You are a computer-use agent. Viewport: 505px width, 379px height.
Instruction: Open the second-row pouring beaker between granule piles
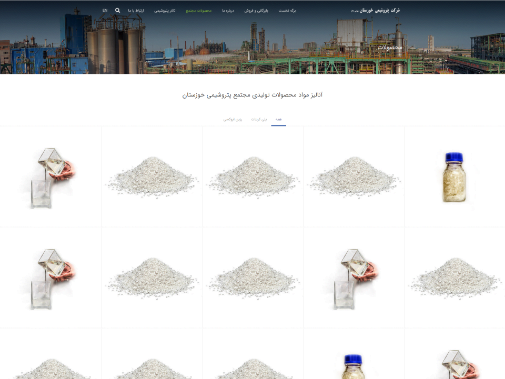pos(354,278)
